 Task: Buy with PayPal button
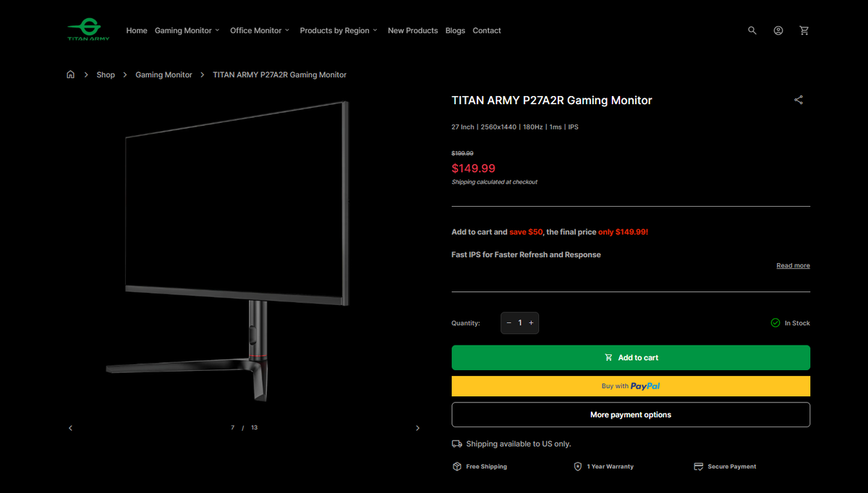[x=631, y=386]
